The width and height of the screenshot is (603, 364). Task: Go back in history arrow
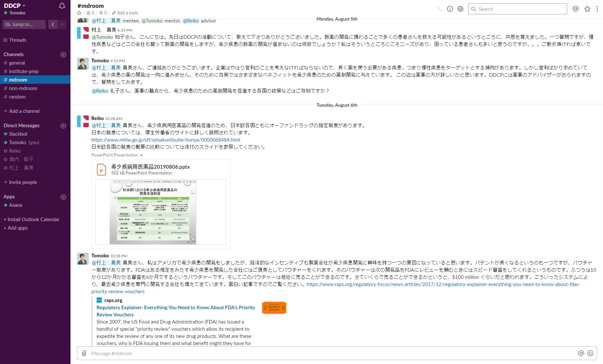click(x=53, y=24)
